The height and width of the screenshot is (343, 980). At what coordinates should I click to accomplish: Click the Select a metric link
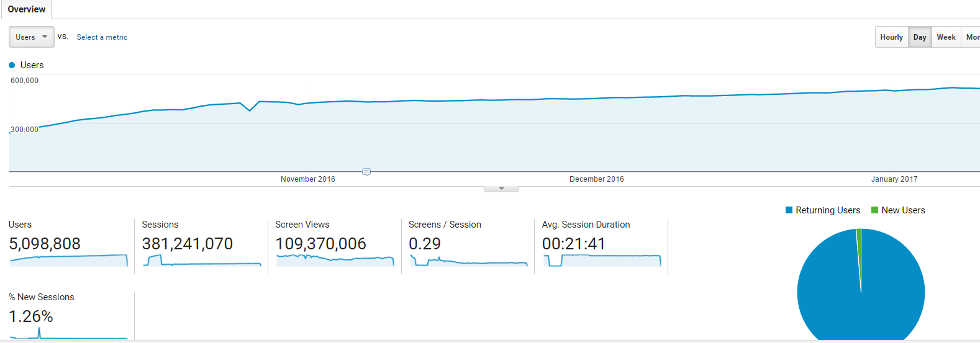coord(102,37)
